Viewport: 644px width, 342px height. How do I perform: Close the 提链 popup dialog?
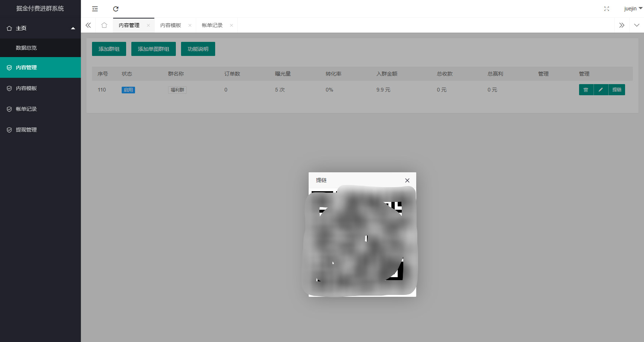[x=407, y=180]
